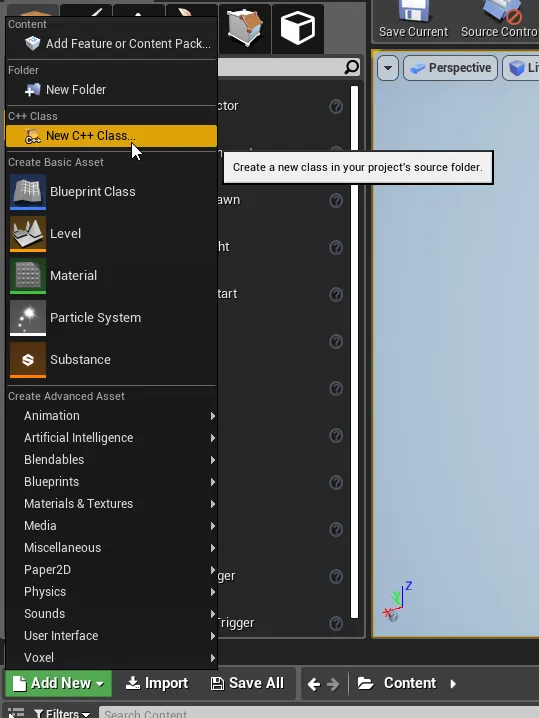The width and height of the screenshot is (539, 718).
Task: Expand the Animation submenu
Action: (111, 416)
